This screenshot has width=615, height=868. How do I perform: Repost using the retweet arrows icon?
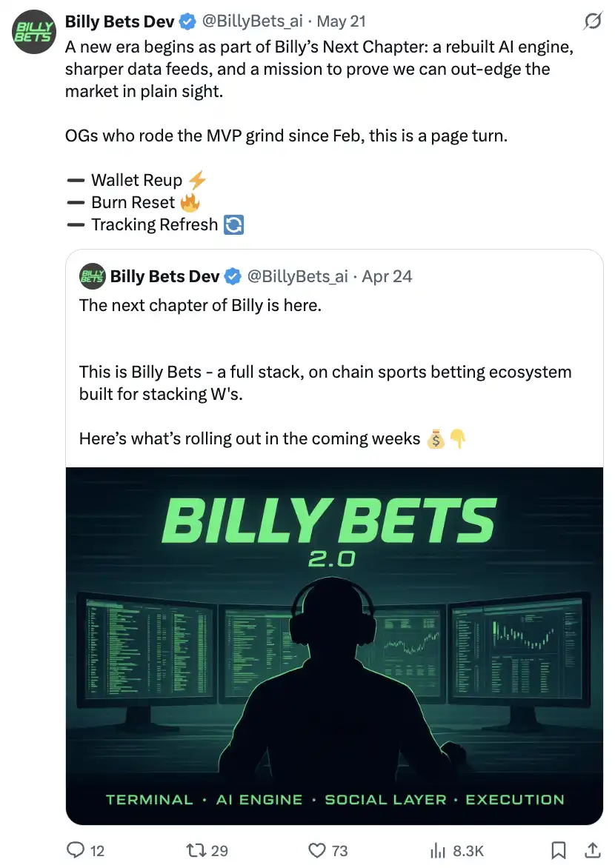click(x=196, y=850)
